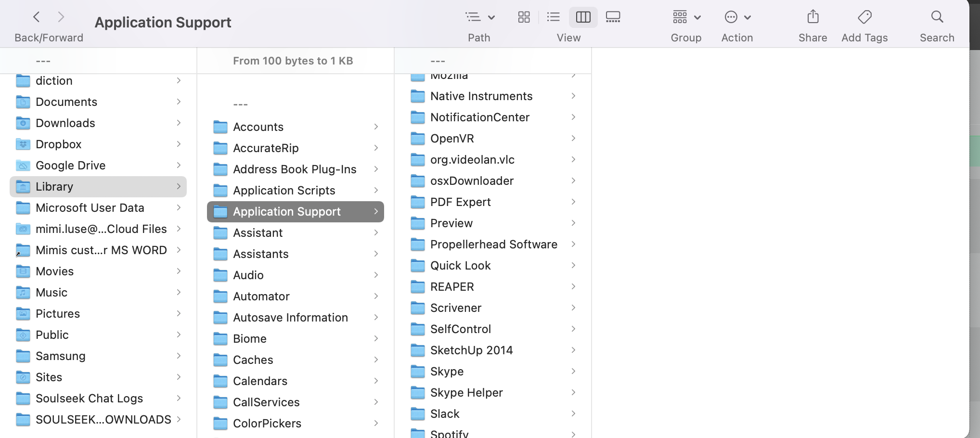Switch to list view
Screen dimensions: 980x438
point(554,17)
